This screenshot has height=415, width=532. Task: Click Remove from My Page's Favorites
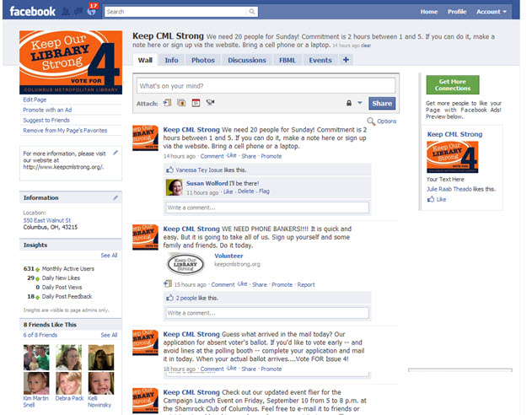65,130
